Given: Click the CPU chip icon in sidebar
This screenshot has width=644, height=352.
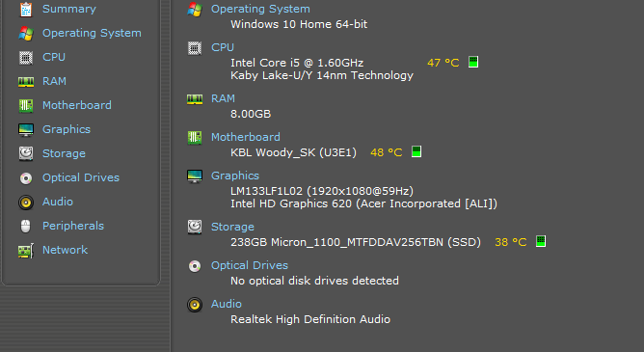Looking at the screenshot, I should tap(26, 58).
